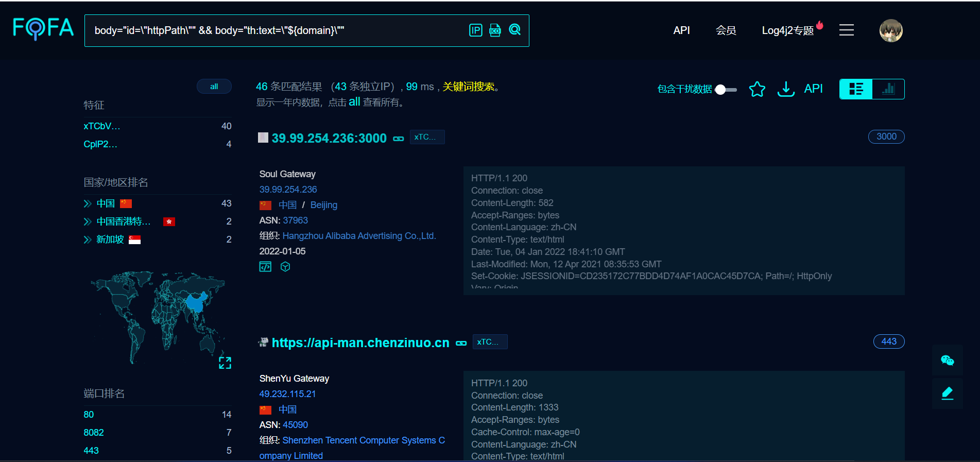The height and width of the screenshot is (462, 980).
Task: Bookmark this query with the star icon
Action: pos(757,89)
